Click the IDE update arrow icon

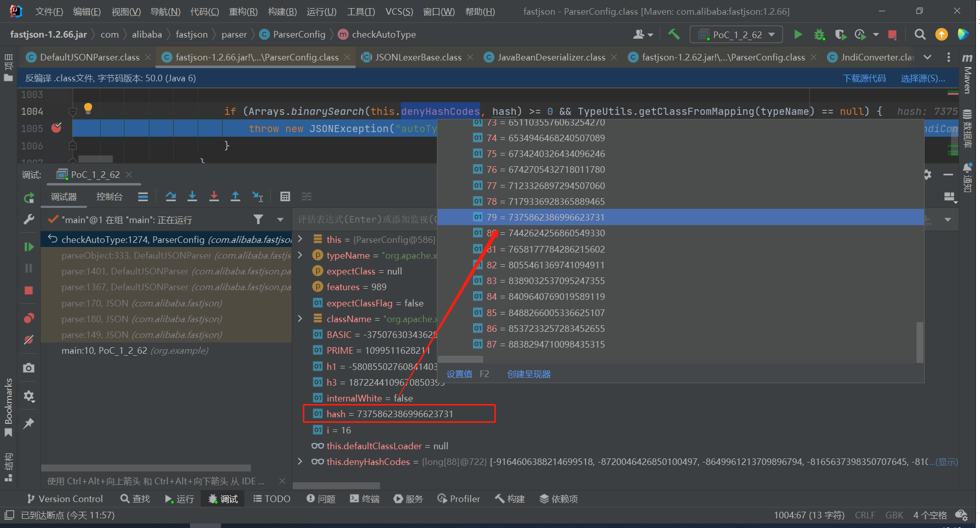coord(941,35)
